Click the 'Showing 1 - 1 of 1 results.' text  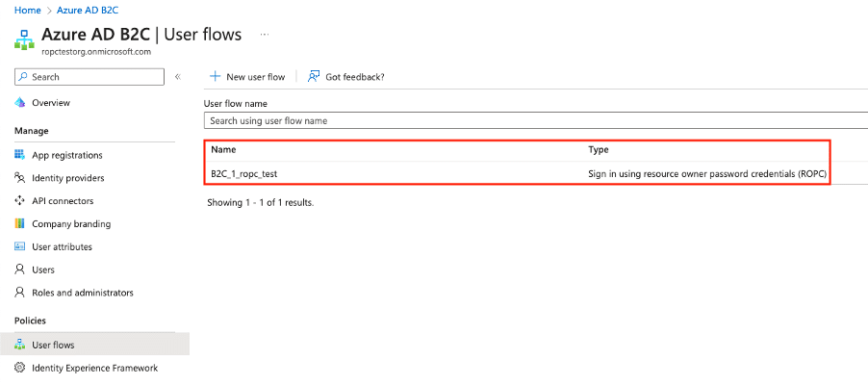pyautogui.click(x=260, y=203)
